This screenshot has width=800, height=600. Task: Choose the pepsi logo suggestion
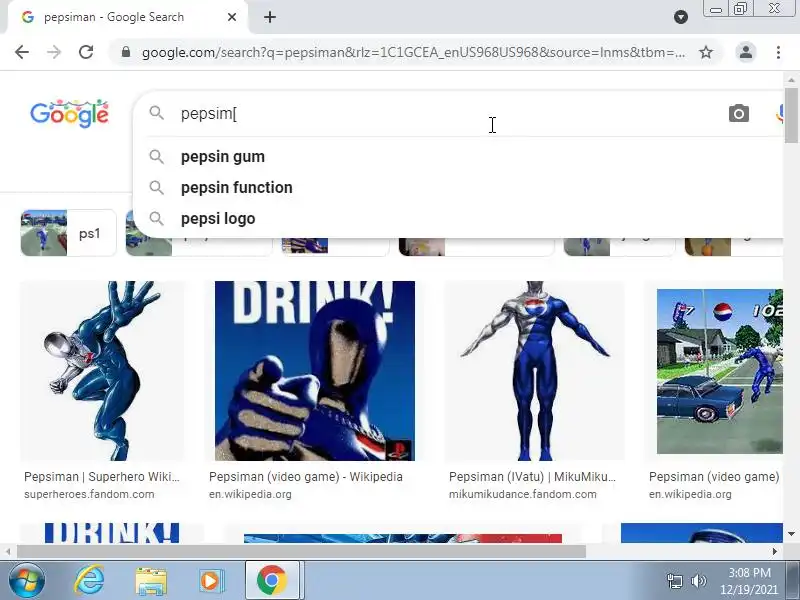coord(218,219)
